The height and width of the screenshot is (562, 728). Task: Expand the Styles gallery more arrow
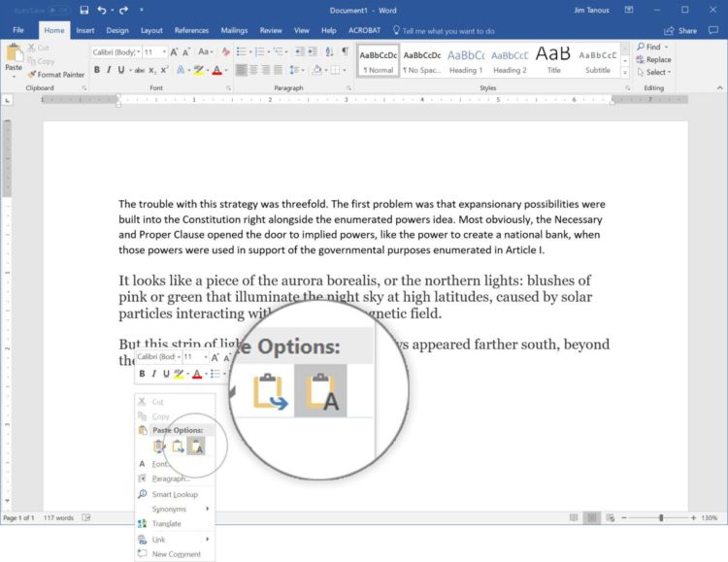pos(625,73)
